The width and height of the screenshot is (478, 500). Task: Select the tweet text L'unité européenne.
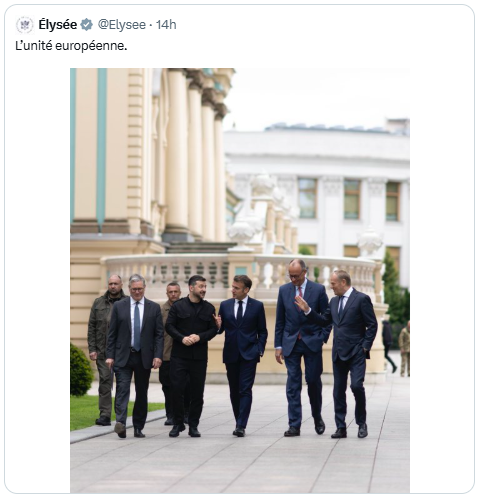tap(71, 46)
